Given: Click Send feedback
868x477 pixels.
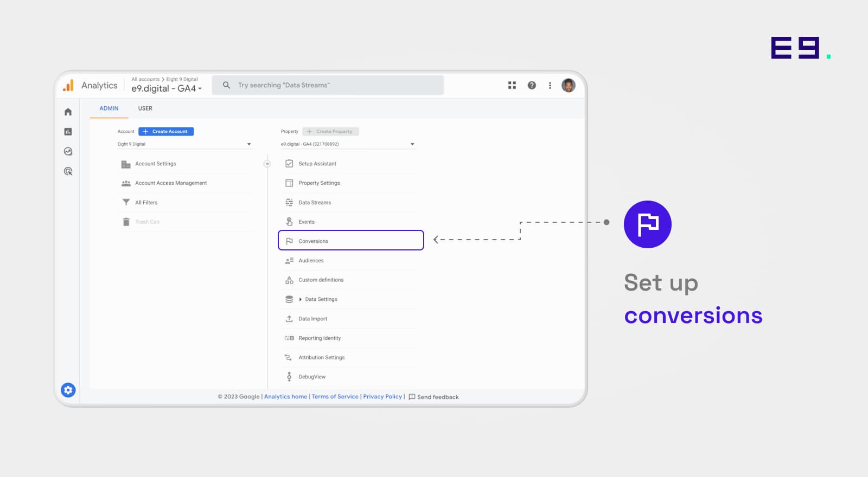Looking at the screenshot, I should [x=433, y=397].
